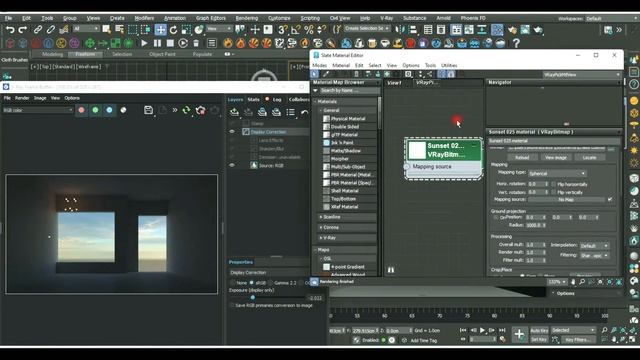Activate the Select and Move tool
The height and width of the screenshot is (360, 640).
[x=160, y=29]
